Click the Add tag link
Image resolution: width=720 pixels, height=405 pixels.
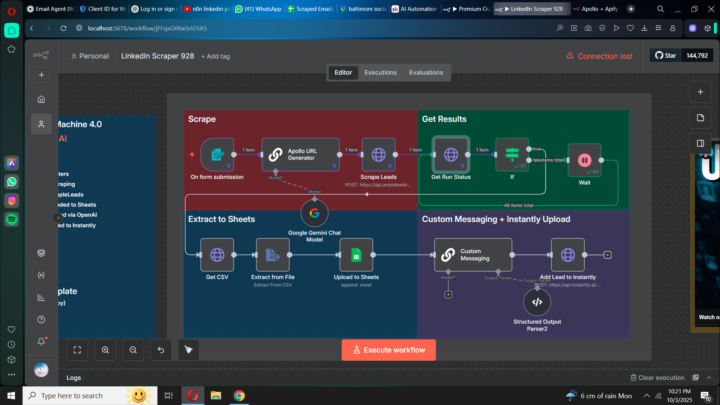[x=215, y=56]
